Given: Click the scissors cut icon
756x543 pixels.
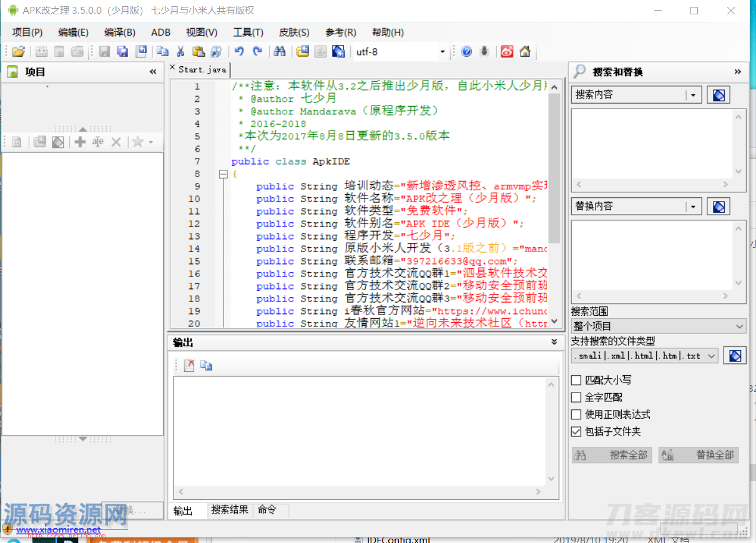Looking at the screenshot, I should (180, 52).
